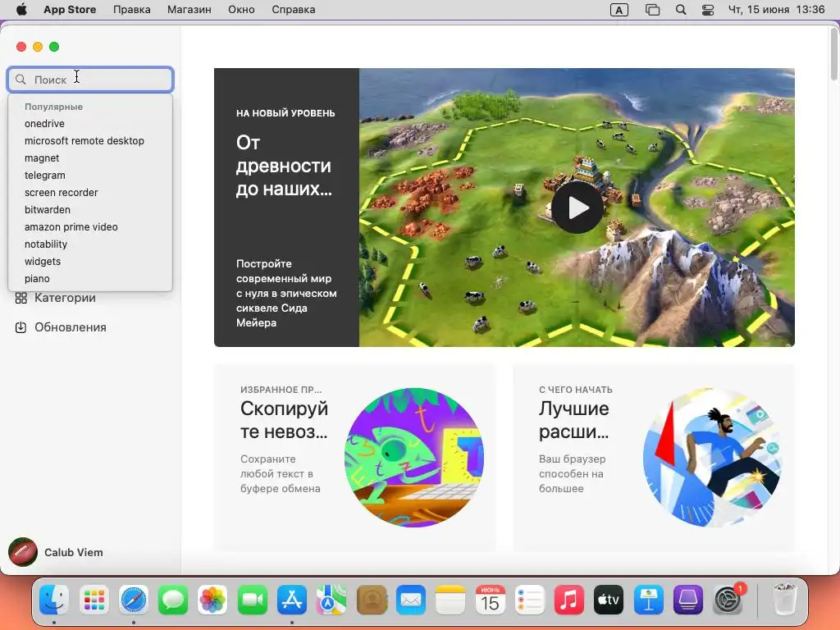
Task: Open Keynote from the Dock
Action: tap(648, 600)
